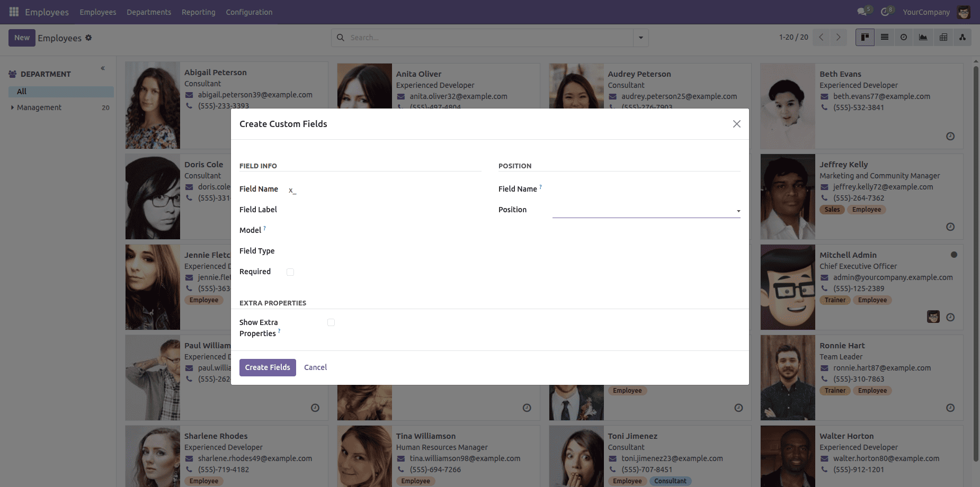Click Tina Williamson's email address

point(465,458)
